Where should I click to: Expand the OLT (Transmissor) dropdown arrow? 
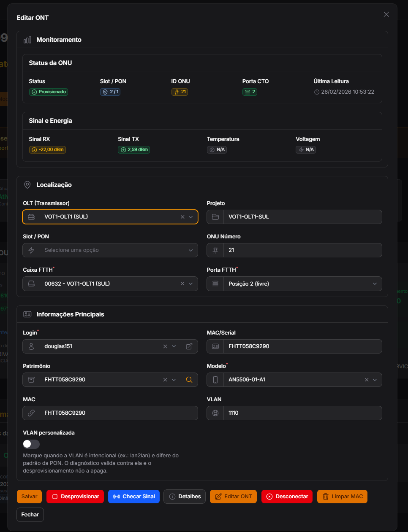click(191, 217)
